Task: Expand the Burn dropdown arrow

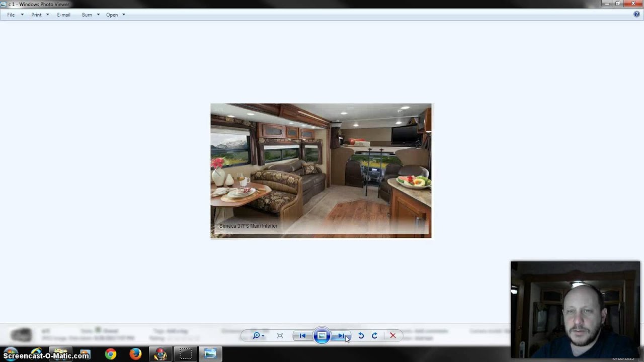Action: pos(98,15)
